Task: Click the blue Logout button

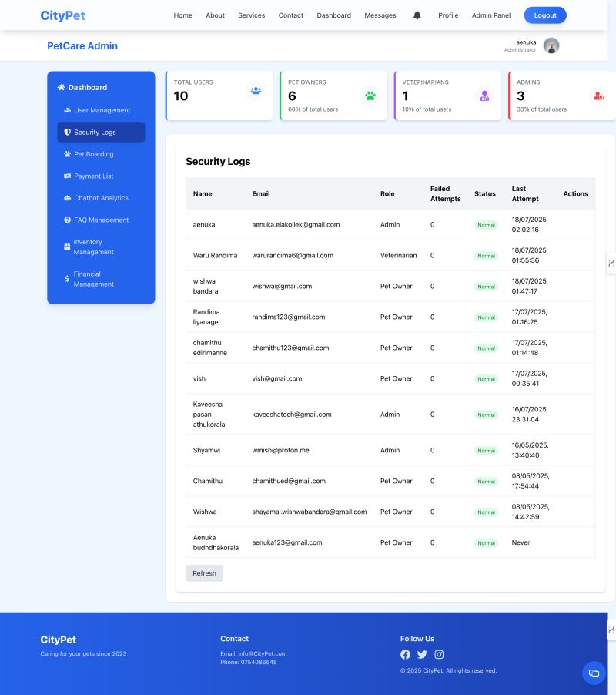Action: pos(545,15)
